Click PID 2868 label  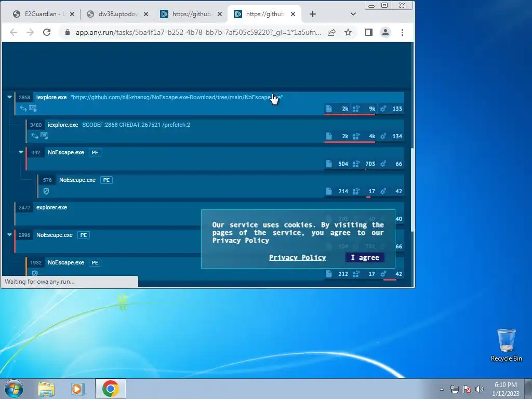pyautogui.click(x=24, y=97)
